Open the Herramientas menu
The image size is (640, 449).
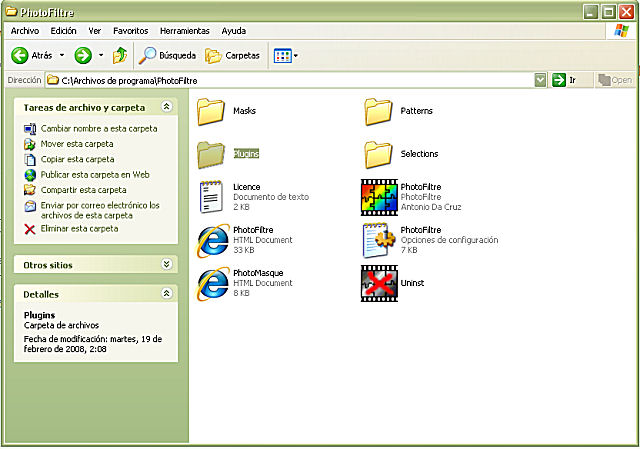184,31
